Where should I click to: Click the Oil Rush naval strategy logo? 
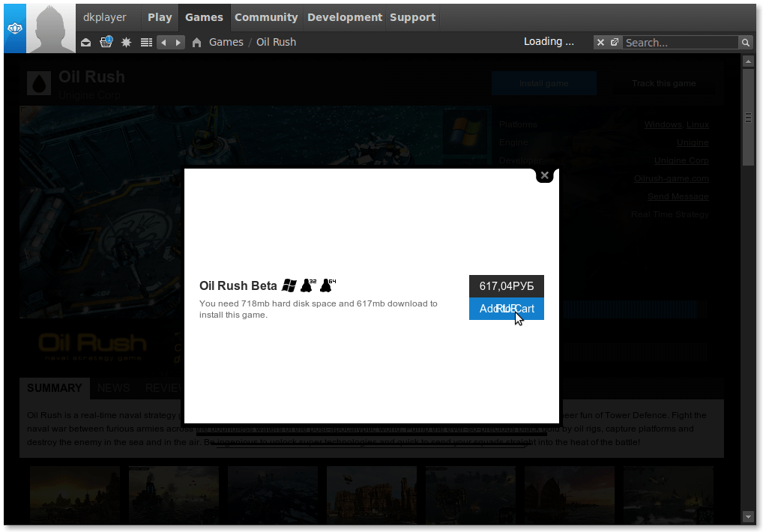[x=92, y=347]
